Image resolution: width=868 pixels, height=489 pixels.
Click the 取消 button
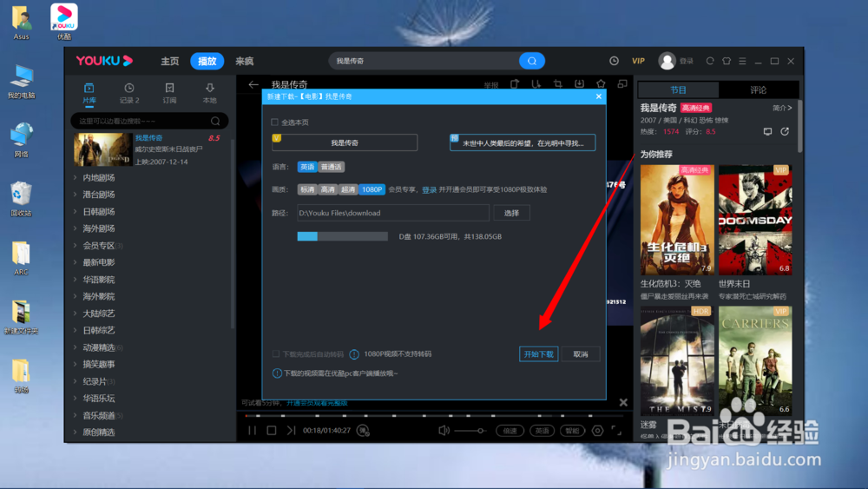[581, 354]
